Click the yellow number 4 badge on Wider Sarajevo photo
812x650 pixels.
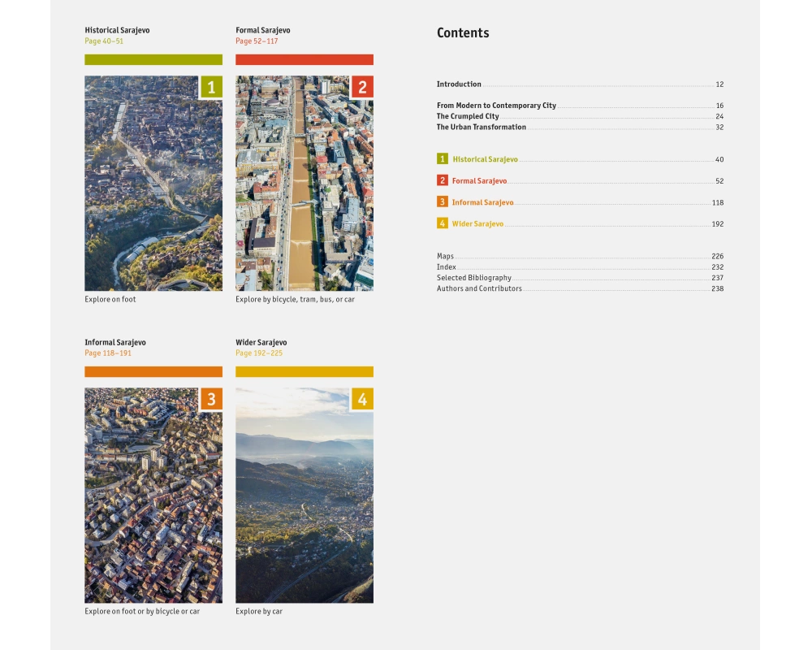coord(362,399)
